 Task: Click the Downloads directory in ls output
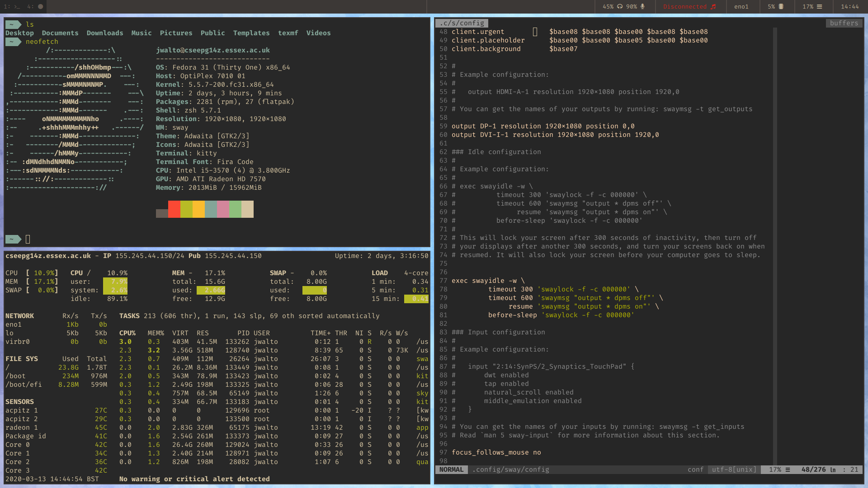tap(105, 33)
